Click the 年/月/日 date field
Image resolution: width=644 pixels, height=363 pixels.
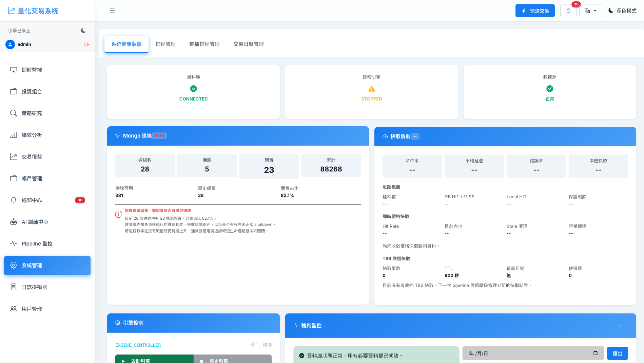click(x=533, y=353)
